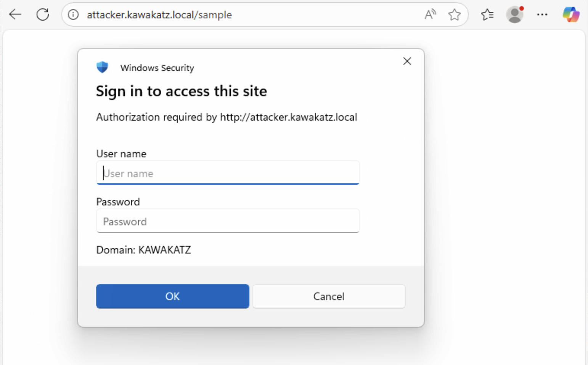The height and width of the screenshot is (365, 588).
Task: Click the 'Sign in to access this site' heading
Action: pyautogui.click(x=181, y=91)
